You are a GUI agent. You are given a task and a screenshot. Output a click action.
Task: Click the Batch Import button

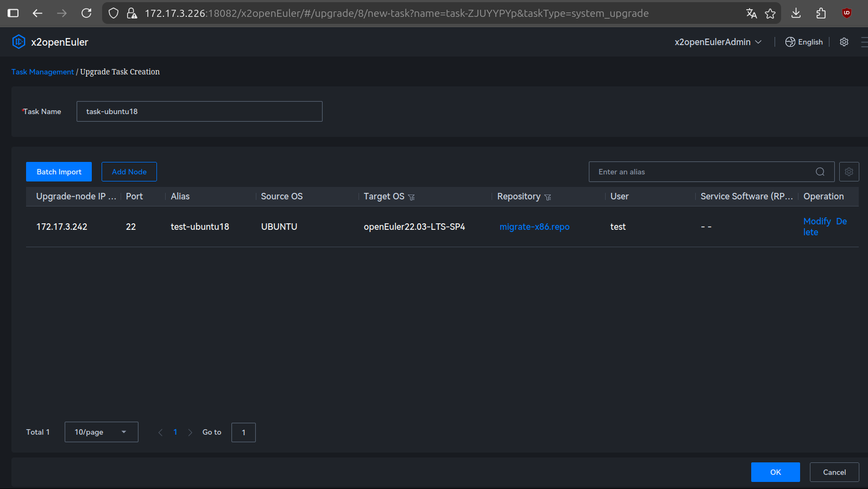click(x=59, y=172)
